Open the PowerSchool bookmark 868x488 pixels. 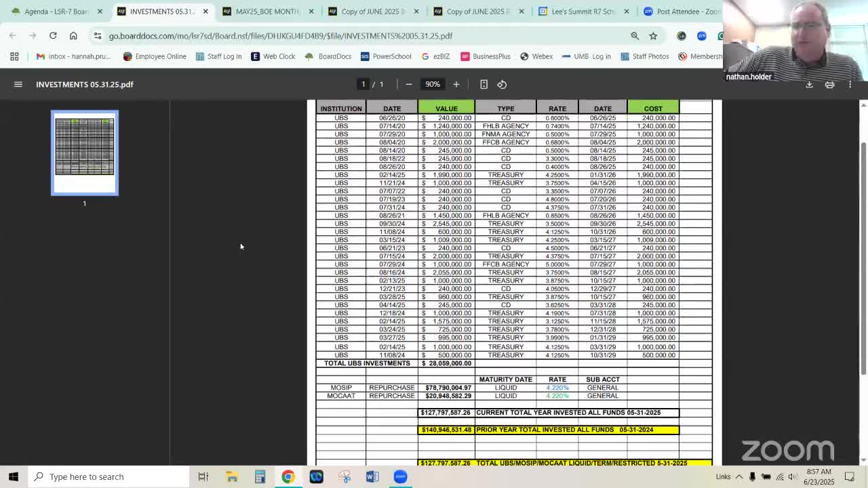[x=386, y=56]
